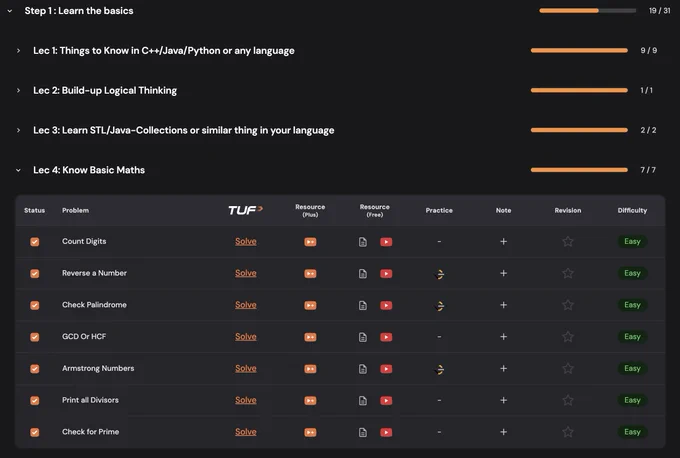This screenshot has width=680, height=458.
Task: Open the Plus video resource for Count Digits
Action: point(310,242)
